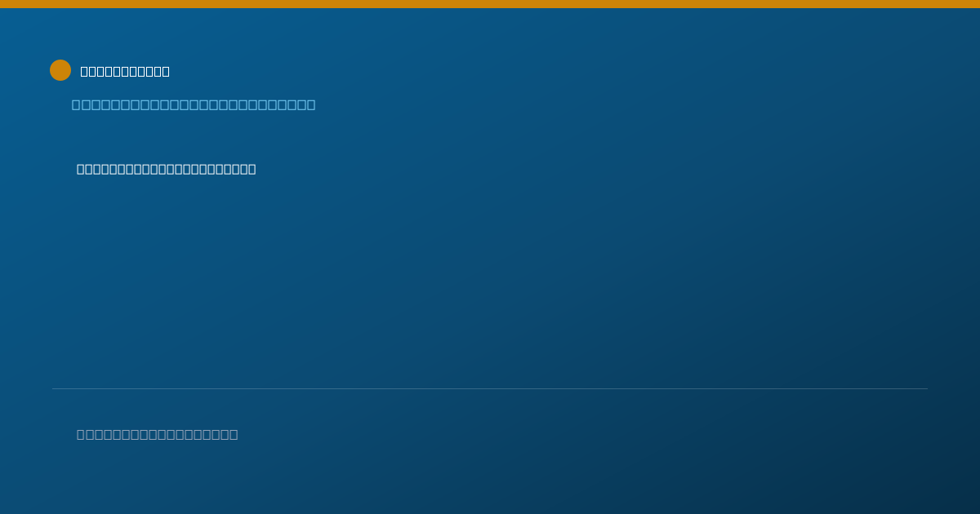Click the orange bar along the top edge
The image size is (980, 514).
[x=490, y=4]
